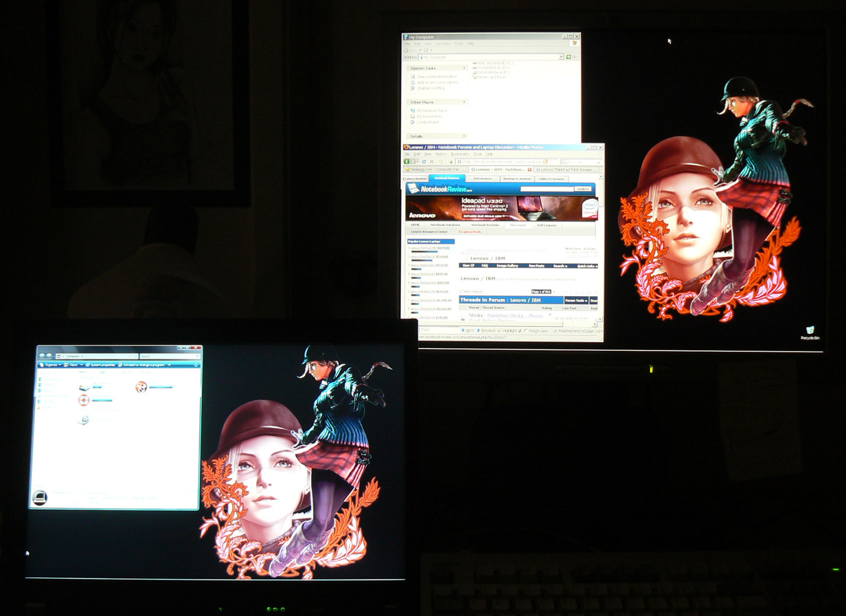Click Back button in Vista Computer window

[x=42, y=356]
